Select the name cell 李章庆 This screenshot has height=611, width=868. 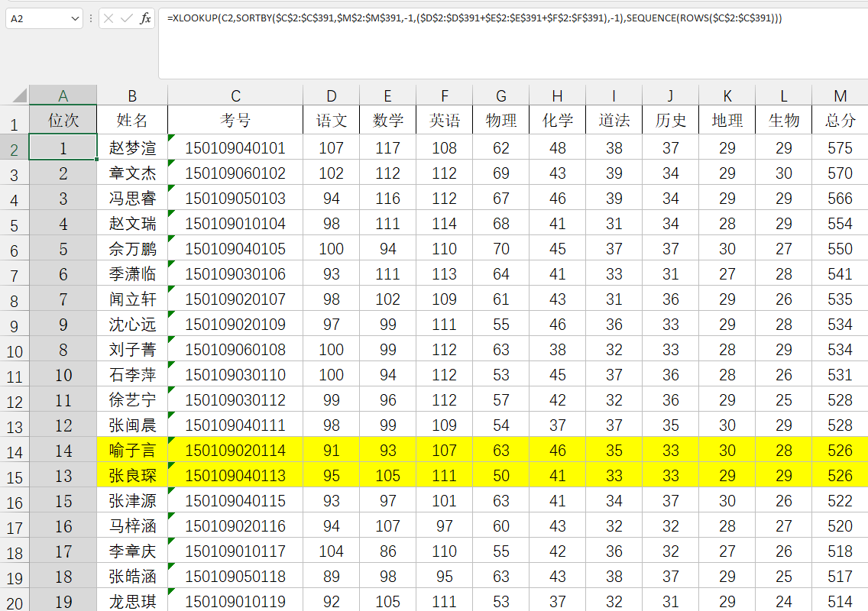tap(132, 551)
